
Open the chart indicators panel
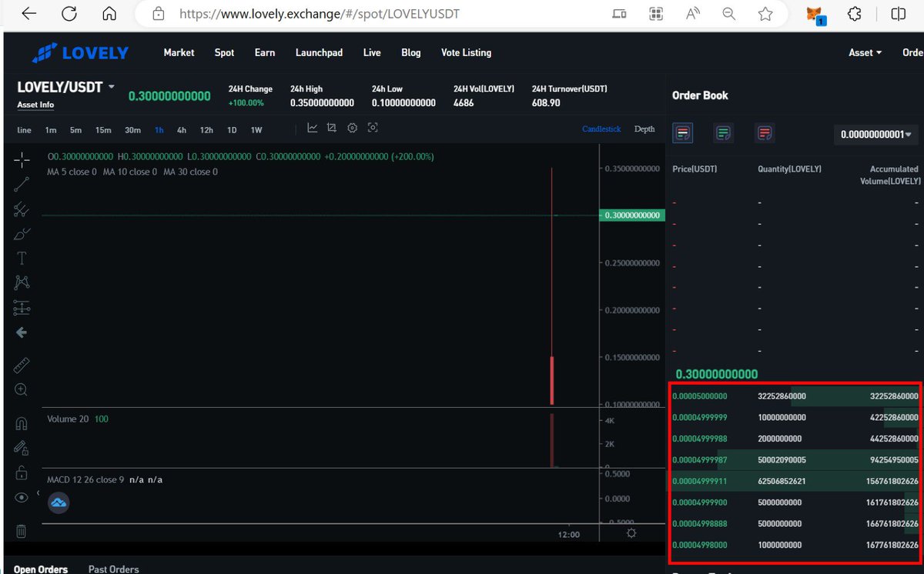pos(312,128)
